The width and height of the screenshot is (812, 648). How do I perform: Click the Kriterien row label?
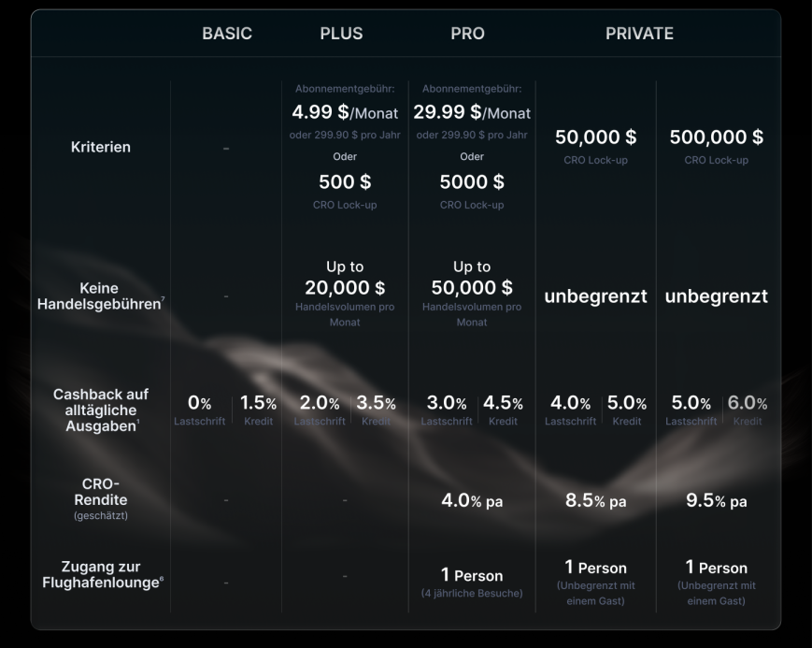click(x=101, y=147)
